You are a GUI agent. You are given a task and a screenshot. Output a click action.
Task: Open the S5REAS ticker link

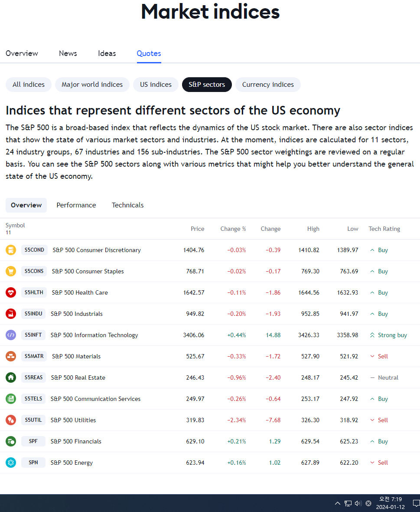coord(33,377)
